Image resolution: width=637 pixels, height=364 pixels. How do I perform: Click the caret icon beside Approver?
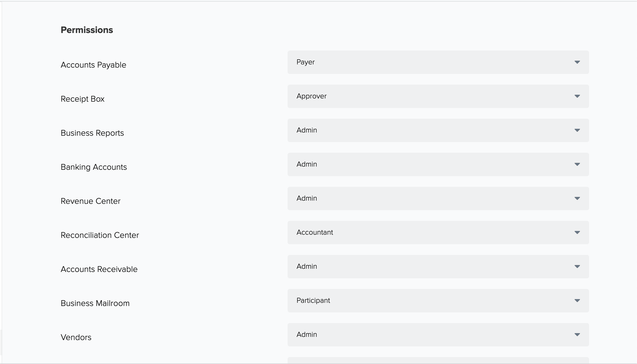(x=577, y=96)
